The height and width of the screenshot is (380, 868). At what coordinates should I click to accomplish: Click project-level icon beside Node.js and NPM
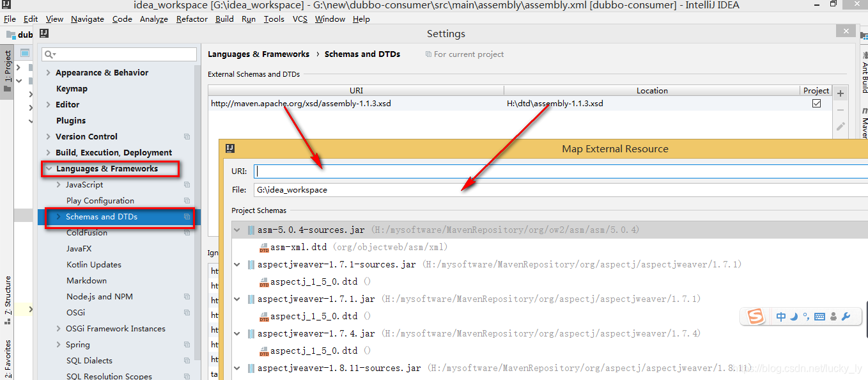[x=187, y=297]
